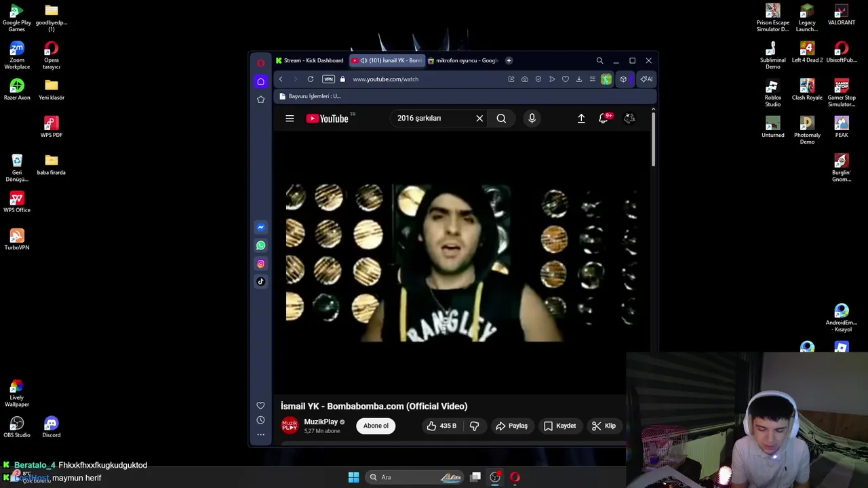Open the extensions cube icon
Screen dimensions: 868x488
pyautogui.click(x=624, y=79)
